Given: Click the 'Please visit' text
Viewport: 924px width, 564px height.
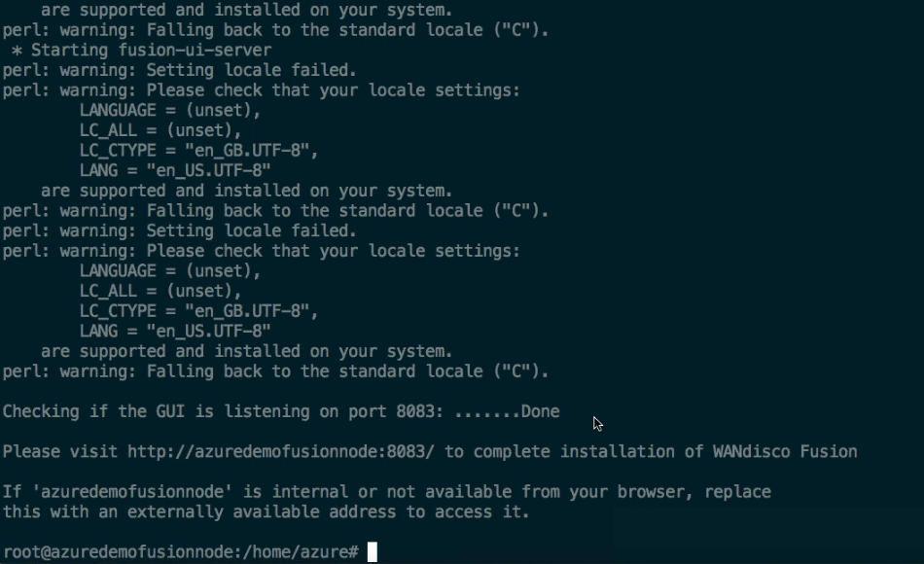Looking at the screenshot, I should [x=60, y=451].
